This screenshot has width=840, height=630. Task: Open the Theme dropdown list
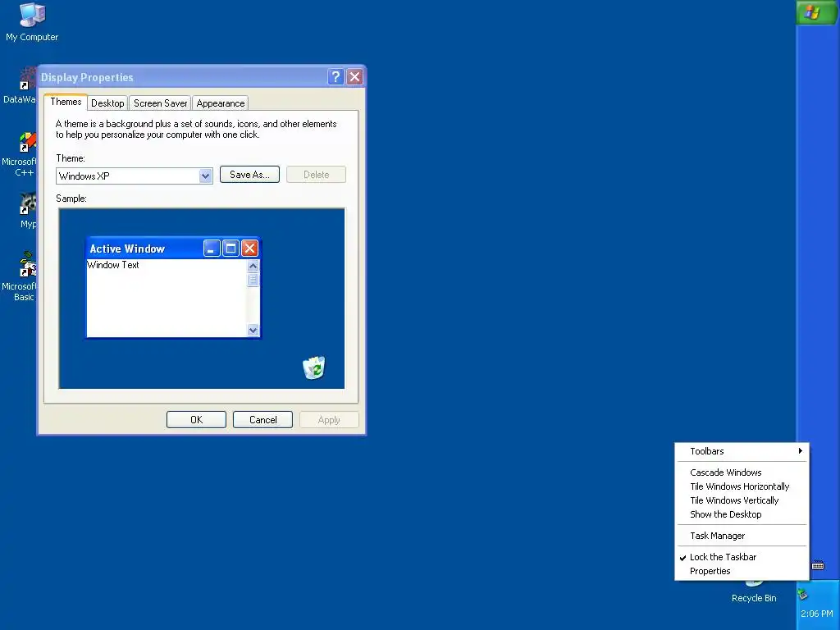pyautogui.click(x=205, y=176)
